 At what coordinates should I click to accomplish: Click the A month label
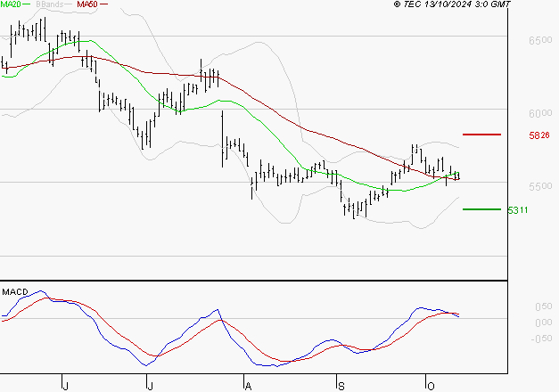click(x=248, y=386)
